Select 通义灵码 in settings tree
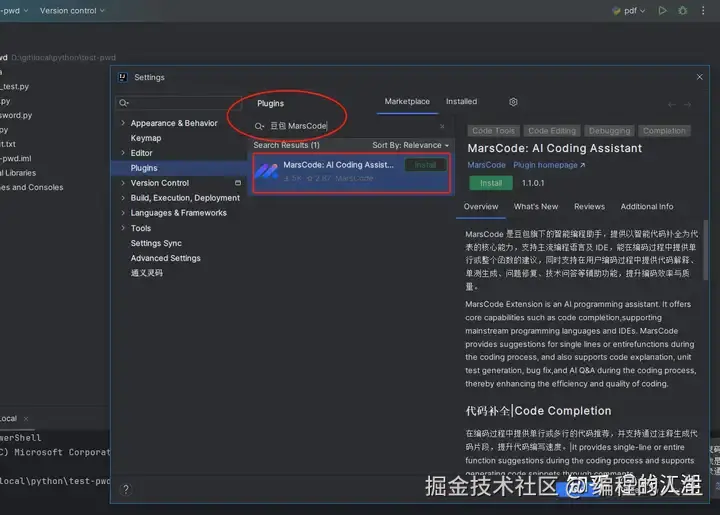The image size is (720, 515). 146,273
